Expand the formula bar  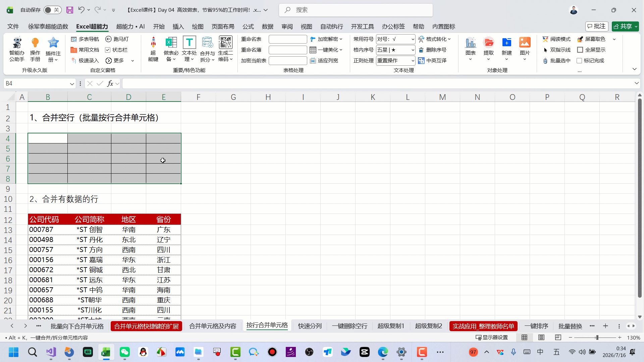tap(636, 83)
